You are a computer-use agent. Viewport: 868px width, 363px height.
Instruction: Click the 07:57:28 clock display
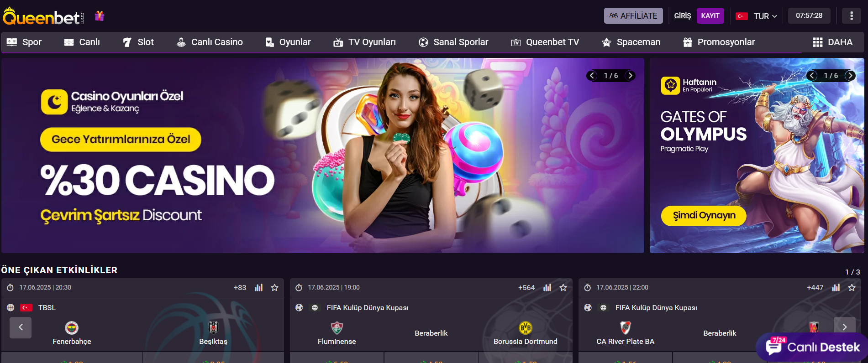[809, 16]
